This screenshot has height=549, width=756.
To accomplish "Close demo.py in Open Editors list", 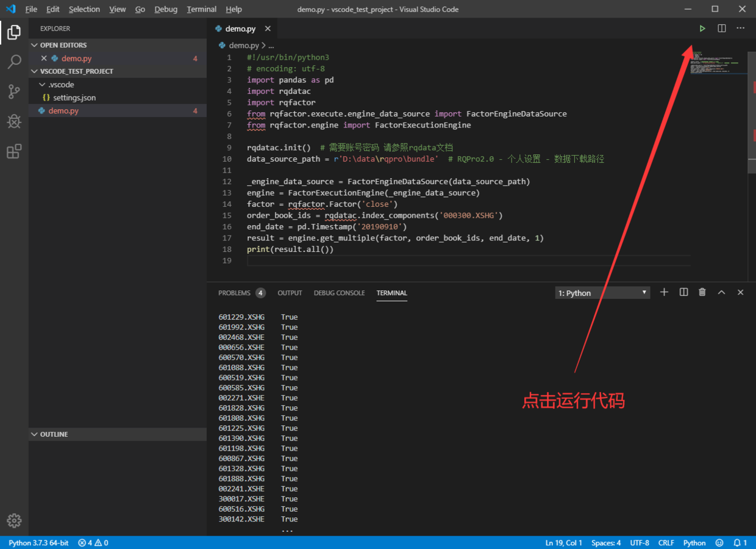I will tap(44, 59).
